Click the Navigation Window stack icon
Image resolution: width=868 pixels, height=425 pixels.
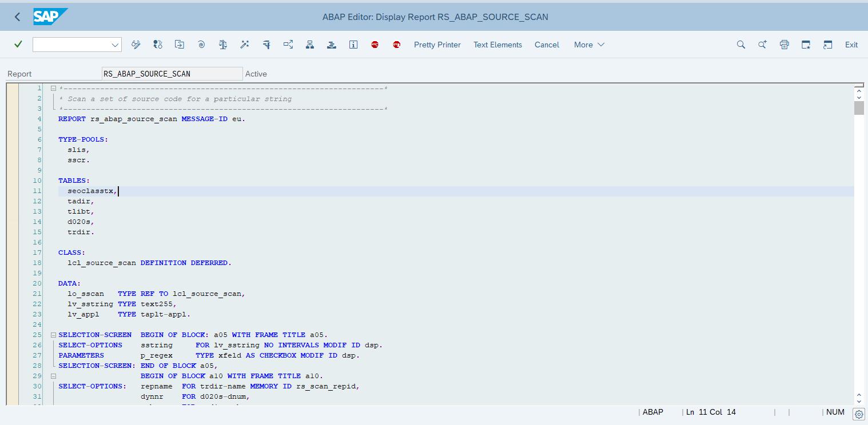[332, 45]
